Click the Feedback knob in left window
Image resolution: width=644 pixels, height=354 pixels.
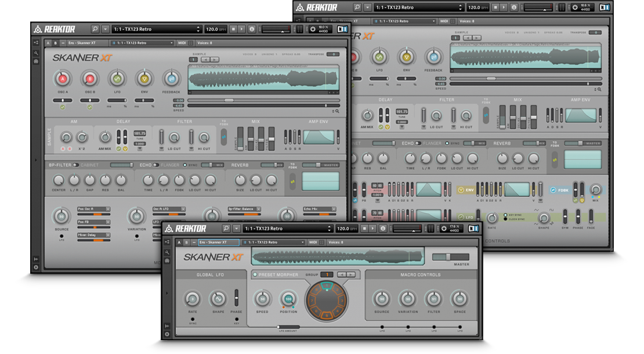pyautogui.click(x=171, y=78)
